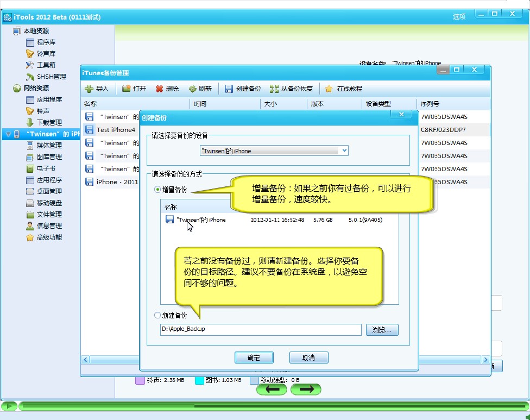Click the 名称 column header in backup manager
The height and width of the screenshot is (420, 530).
pyautogui.click(x=135, y=104)
